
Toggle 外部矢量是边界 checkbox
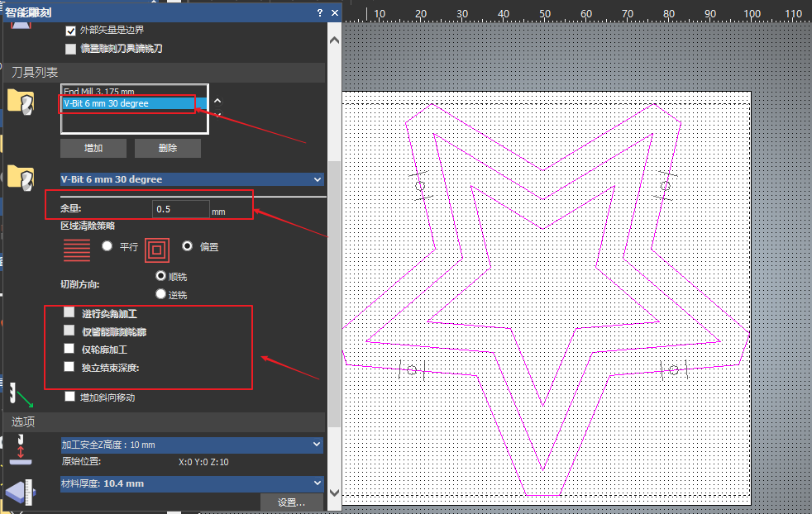tap(70, 31)
